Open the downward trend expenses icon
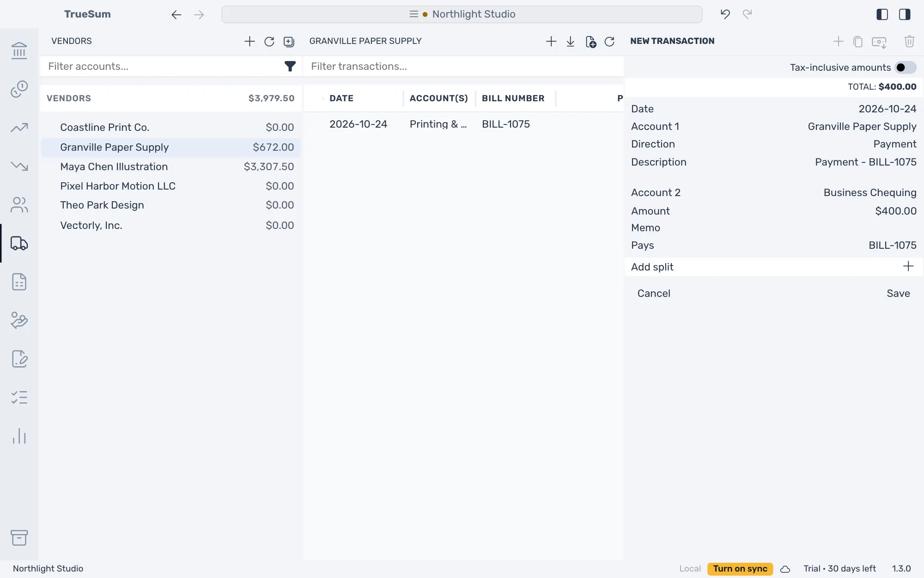The height and width of the screenshot is (578, 924). click(19, 166)
